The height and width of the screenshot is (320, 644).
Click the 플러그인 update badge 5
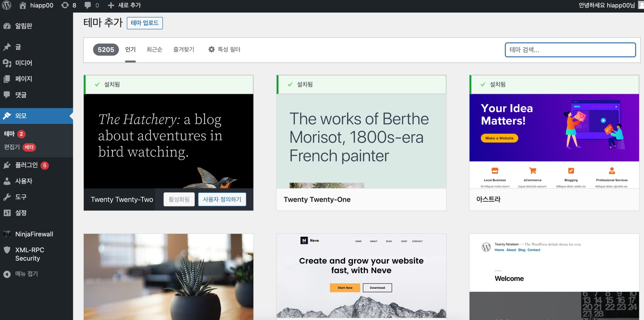[45, 165]
